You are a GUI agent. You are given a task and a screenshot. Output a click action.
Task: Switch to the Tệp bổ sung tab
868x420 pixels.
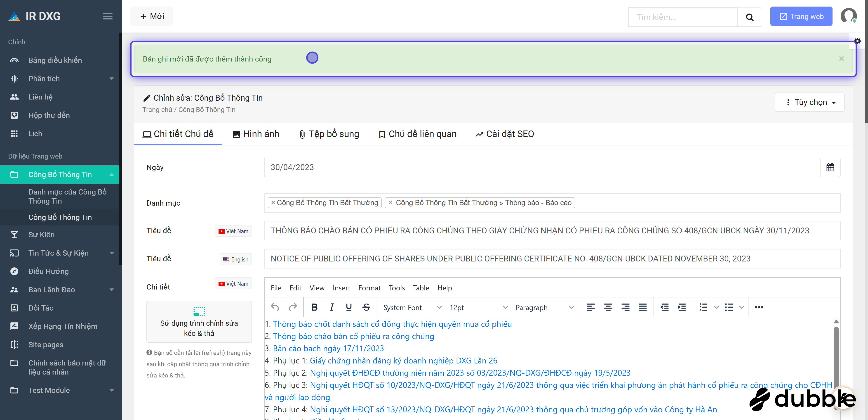pyautogui.click(x=329, y=134)
